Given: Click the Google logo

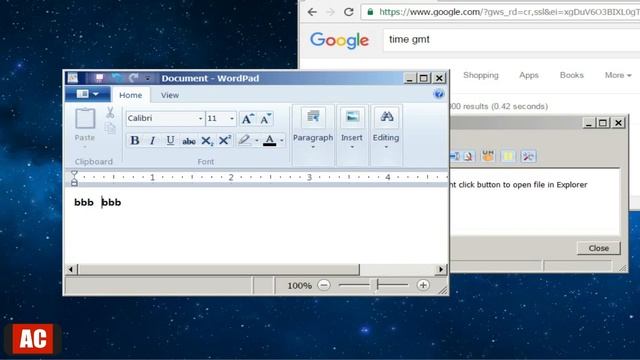Looking at the screenshot, I should click(x=340, y=40).
